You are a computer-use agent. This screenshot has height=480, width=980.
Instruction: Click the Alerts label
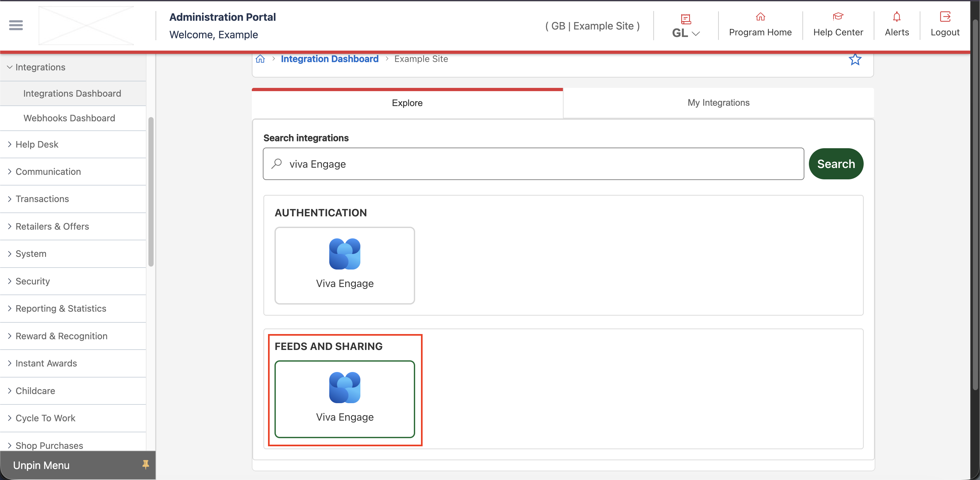[x=897, y=32]
